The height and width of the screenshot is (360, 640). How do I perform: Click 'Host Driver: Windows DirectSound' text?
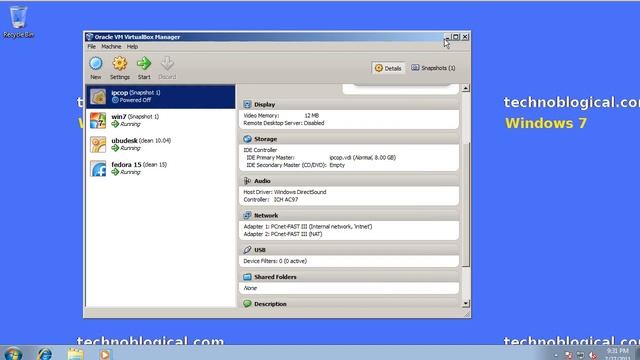pos(284,192)
